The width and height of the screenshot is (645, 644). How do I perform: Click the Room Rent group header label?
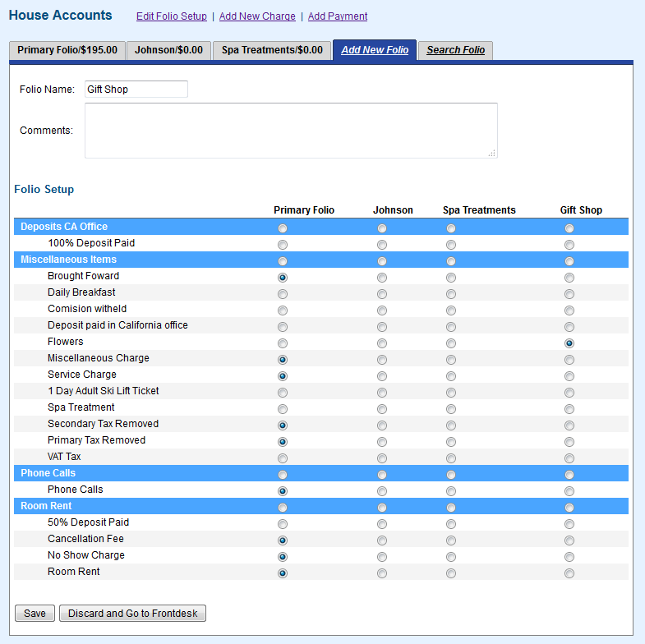point(46,506)
